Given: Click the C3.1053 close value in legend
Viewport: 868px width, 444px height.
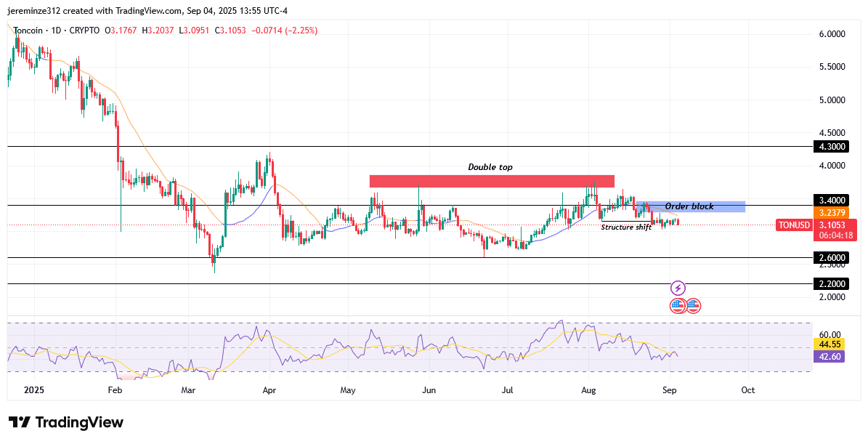Looking at the screenshot, I should point(230,31).
